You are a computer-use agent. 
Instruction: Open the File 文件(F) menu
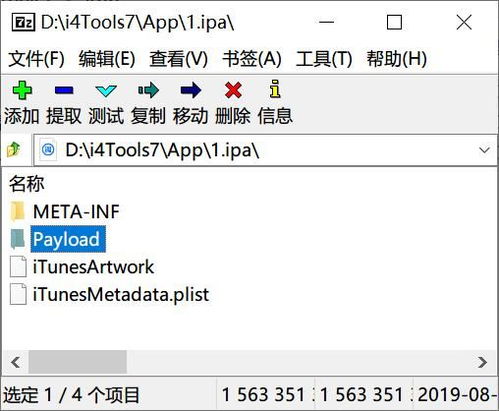[36, 59]
